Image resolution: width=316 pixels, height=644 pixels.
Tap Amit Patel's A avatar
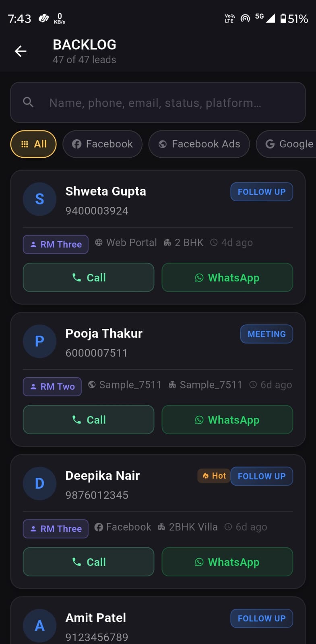[39, 625]
